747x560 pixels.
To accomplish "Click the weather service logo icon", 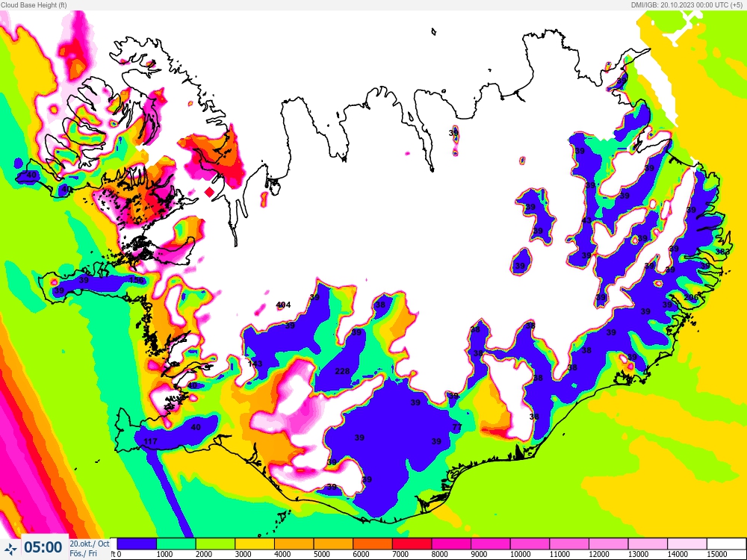I will coord(10,548).
